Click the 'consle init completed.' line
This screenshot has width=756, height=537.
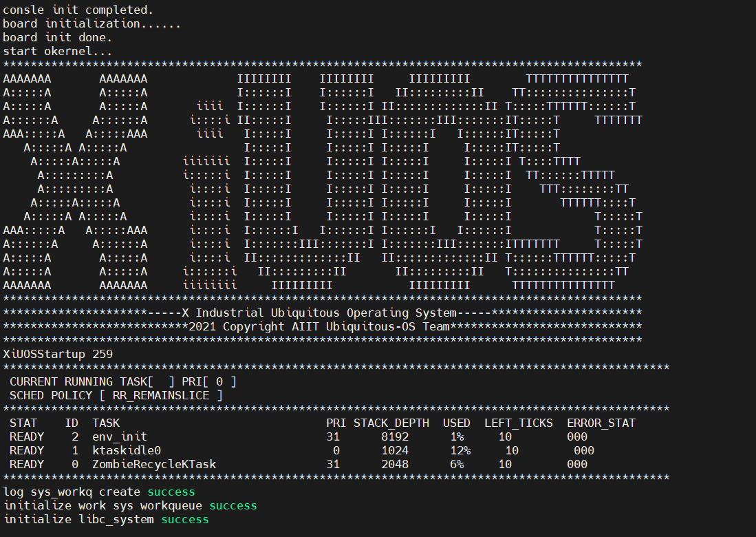78,10
